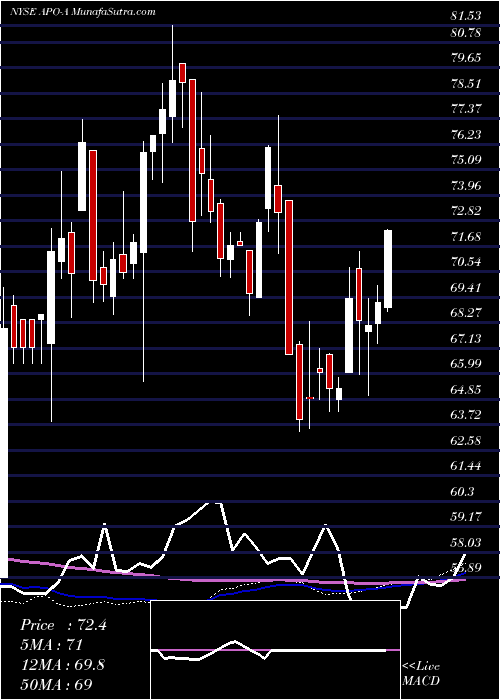Click the 62.58 price axis label
The height and width of the screenshot is (700, 500).
467,440
